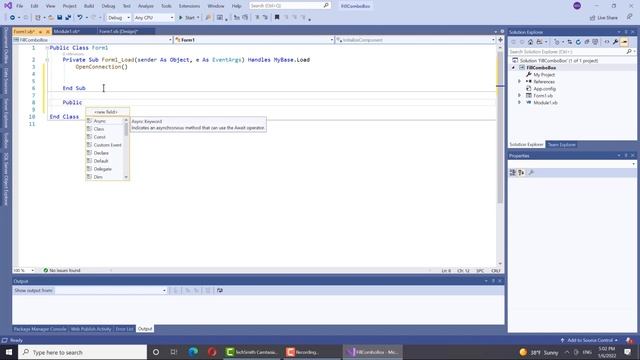
Task: Click Categorized icon in Properties panel
Action: tap(513, 173)
